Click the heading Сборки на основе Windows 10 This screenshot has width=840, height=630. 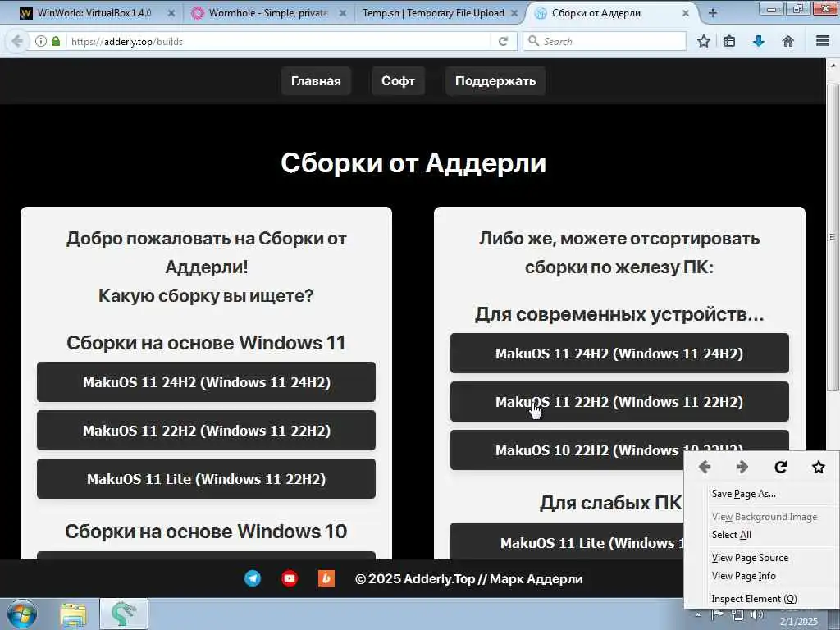pyautogui.click(x=206, y=532)
